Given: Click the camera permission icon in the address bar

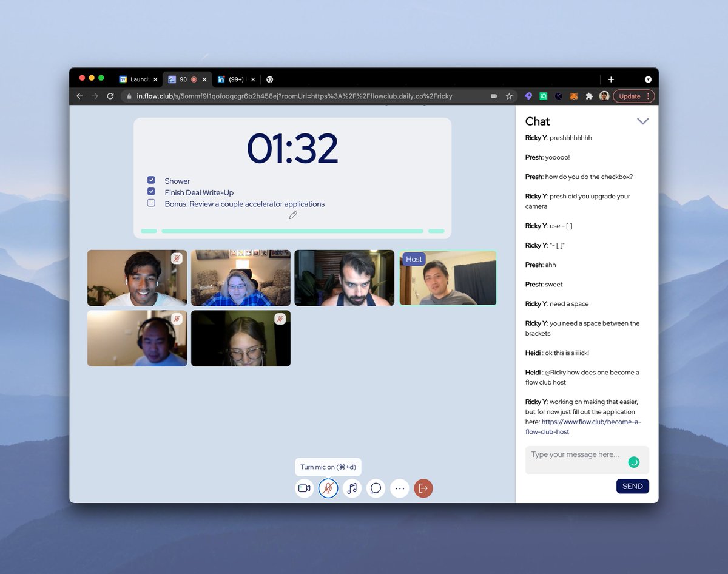Looking at the screenshot, I should coord(494,96).
